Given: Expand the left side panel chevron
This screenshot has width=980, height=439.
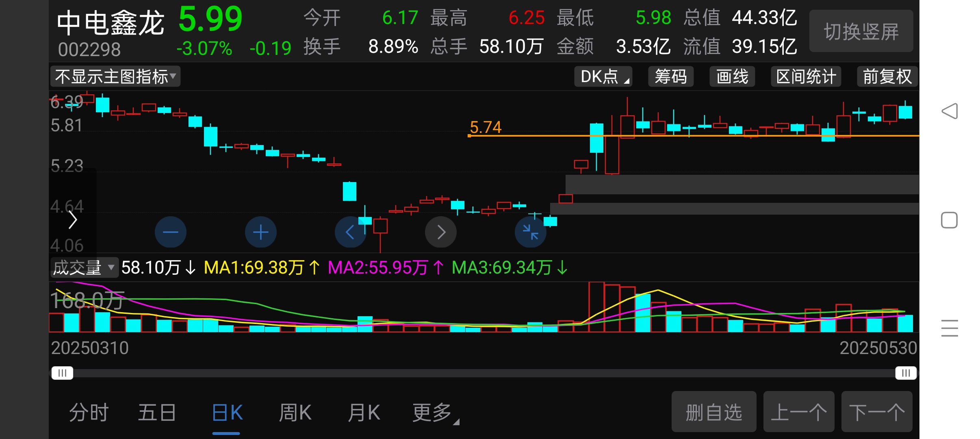Looking at the screenshot, I should (73, 220).
